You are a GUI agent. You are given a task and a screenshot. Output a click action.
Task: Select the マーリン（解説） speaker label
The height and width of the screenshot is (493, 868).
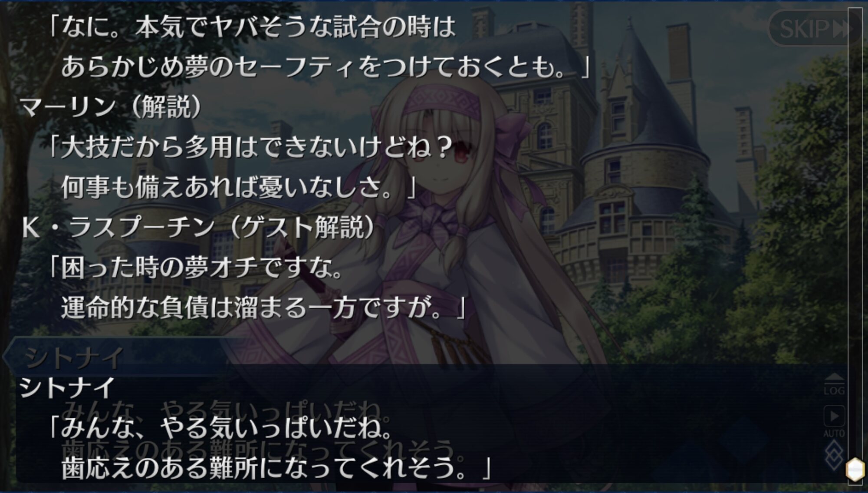110,106
